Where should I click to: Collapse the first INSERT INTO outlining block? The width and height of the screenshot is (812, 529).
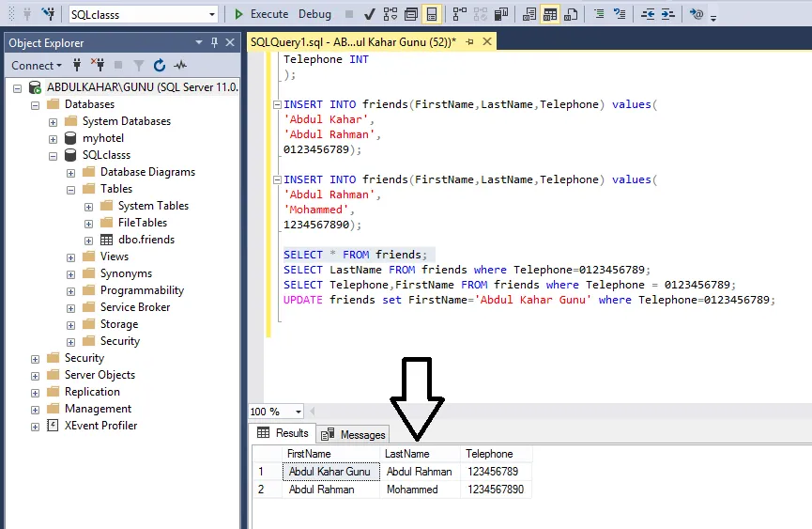(x=277, y=104)
